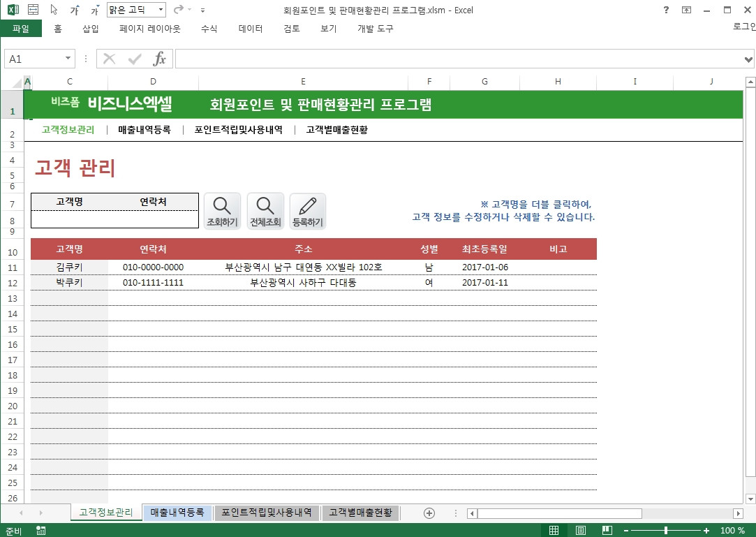
Task: Select row 11 header
Action: click(13, 267)
